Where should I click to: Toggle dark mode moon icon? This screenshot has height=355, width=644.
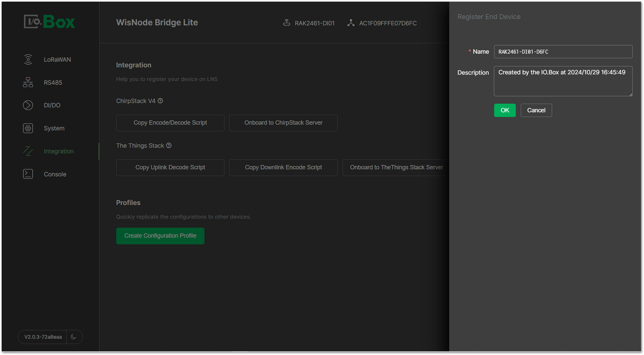(x=74, y=337)
